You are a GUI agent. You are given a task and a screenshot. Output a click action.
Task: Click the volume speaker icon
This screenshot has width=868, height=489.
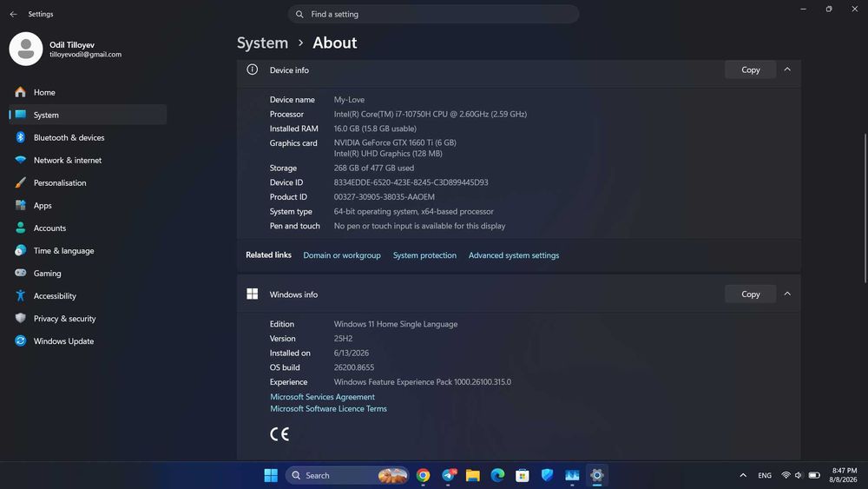coord(799,475)
